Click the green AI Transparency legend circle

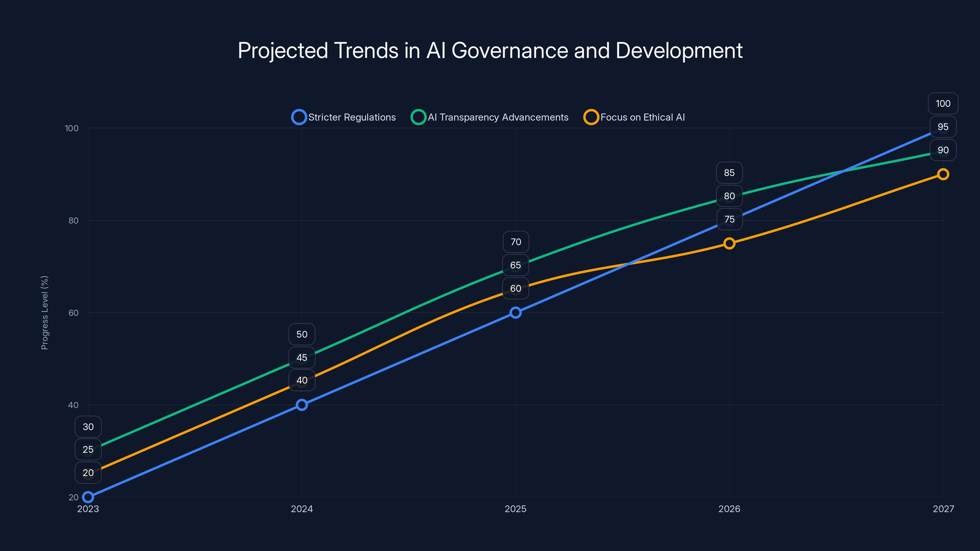[418, 117]
